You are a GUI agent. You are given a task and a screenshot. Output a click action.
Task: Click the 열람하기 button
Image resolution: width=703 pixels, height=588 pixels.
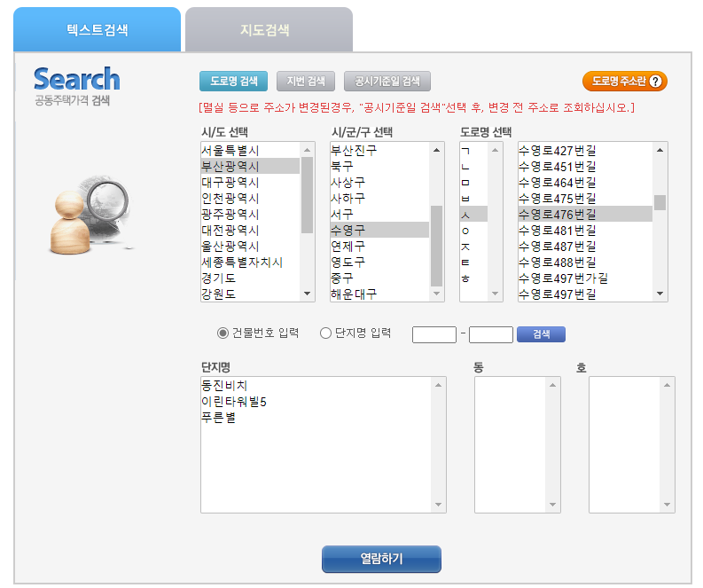click(x=381, y=559)
